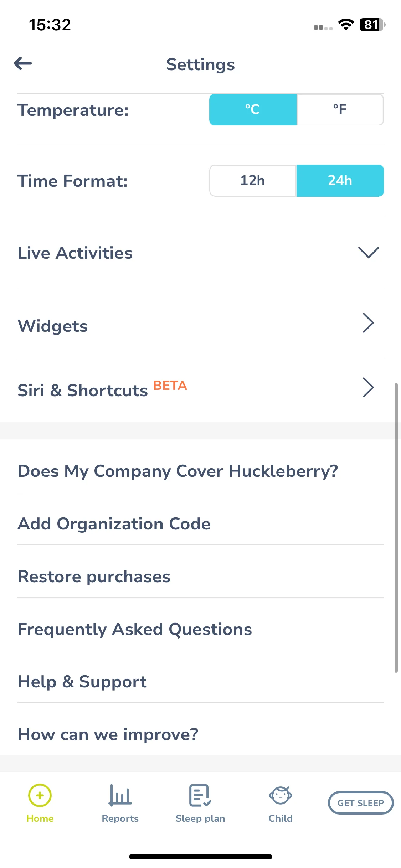Screen dimensions: 401x868
Task: Tap GET SLEEP button
Action: [x=361, y=803]
